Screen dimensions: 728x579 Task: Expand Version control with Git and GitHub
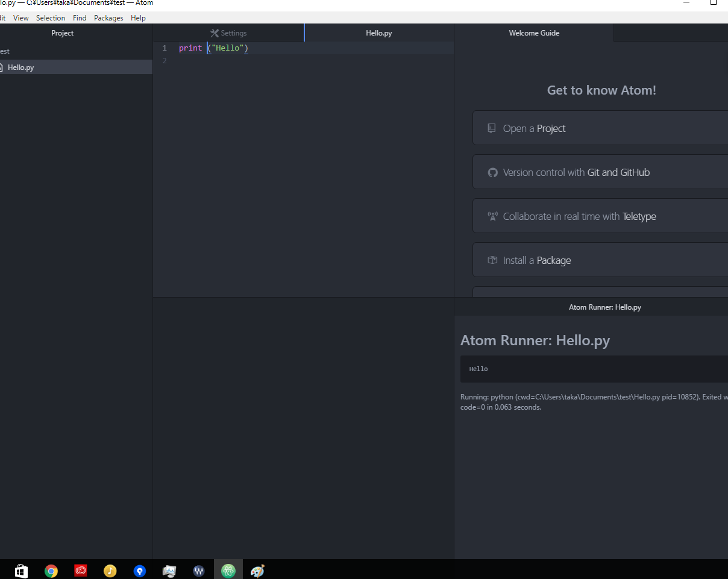(600, 172)
